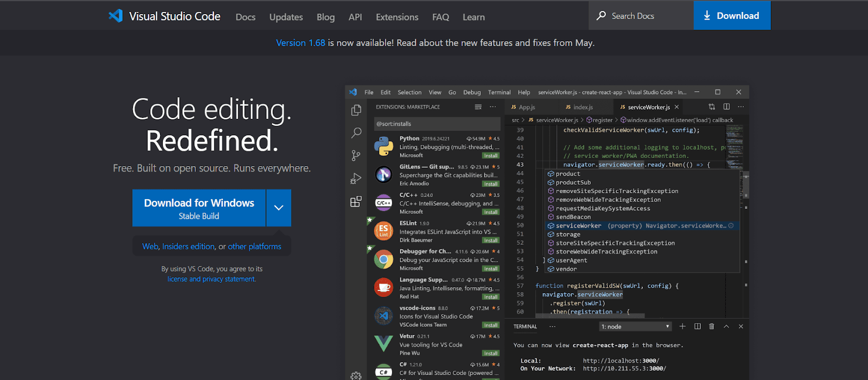The width and height of the screenshot is (868, 380).
Task: Click the Extensions icon in the activity bar
Action: pos(356,202)
